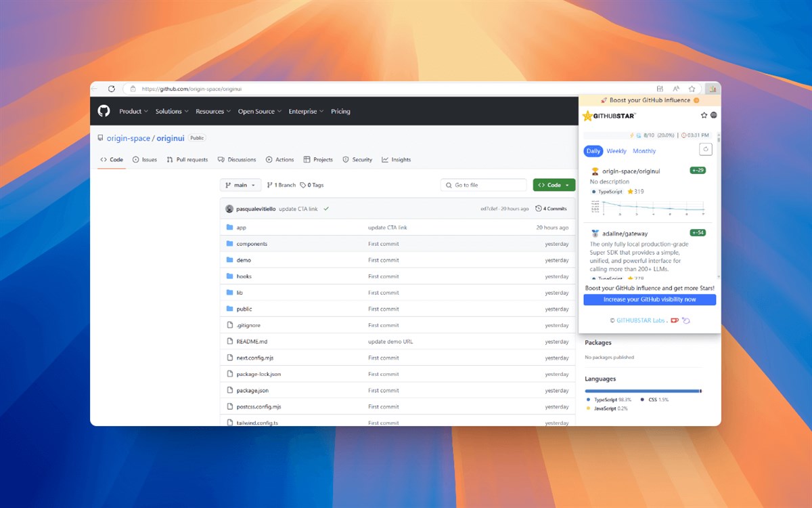Open the 4 Commits history link
Viewport: 812px width, 508px height.
[x=551, y=209]
